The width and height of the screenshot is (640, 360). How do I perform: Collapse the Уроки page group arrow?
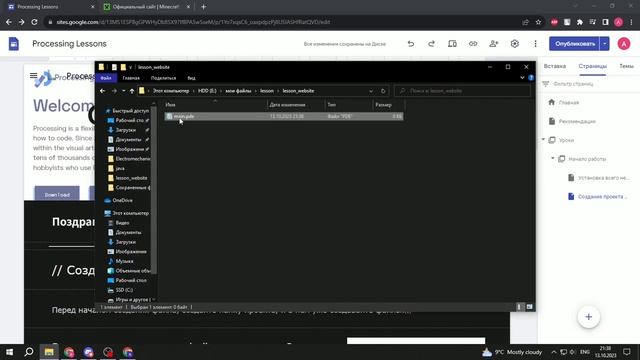[543, 140]
